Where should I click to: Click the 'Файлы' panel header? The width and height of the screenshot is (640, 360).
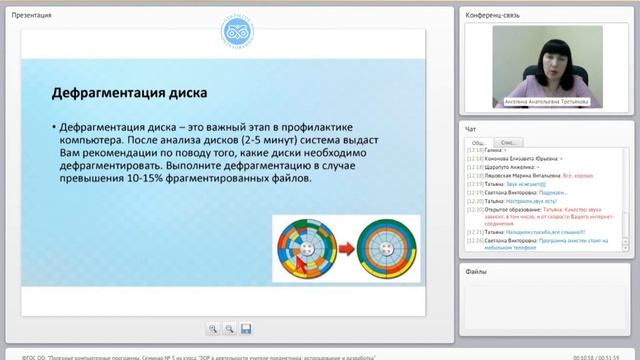tap(476, 271)
